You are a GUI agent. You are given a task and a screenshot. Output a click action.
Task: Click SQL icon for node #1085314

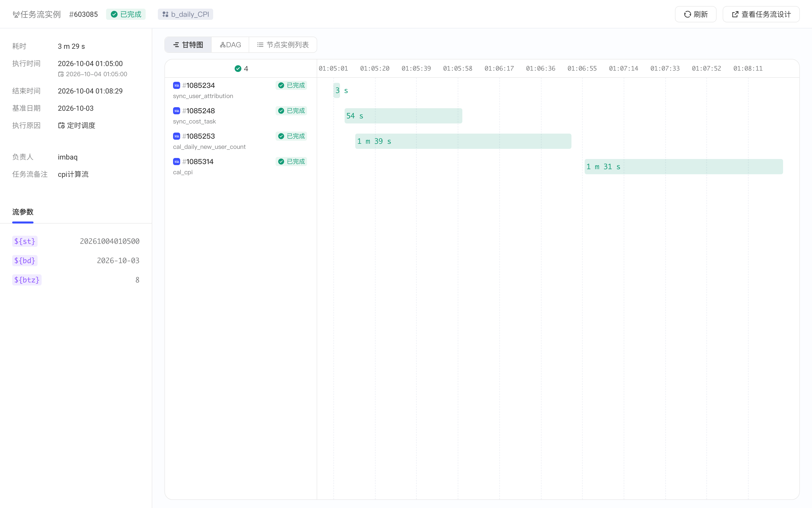pyautogui.click(x=177, y=162)
